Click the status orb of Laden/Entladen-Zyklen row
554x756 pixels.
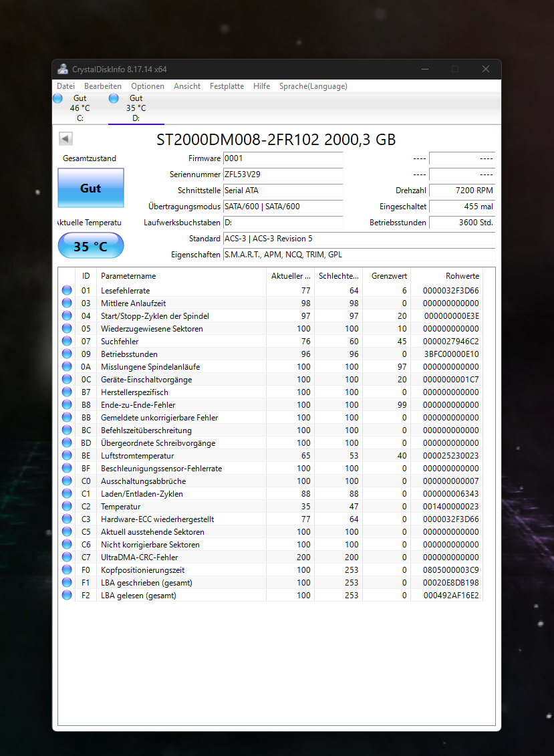click(67, 493)
